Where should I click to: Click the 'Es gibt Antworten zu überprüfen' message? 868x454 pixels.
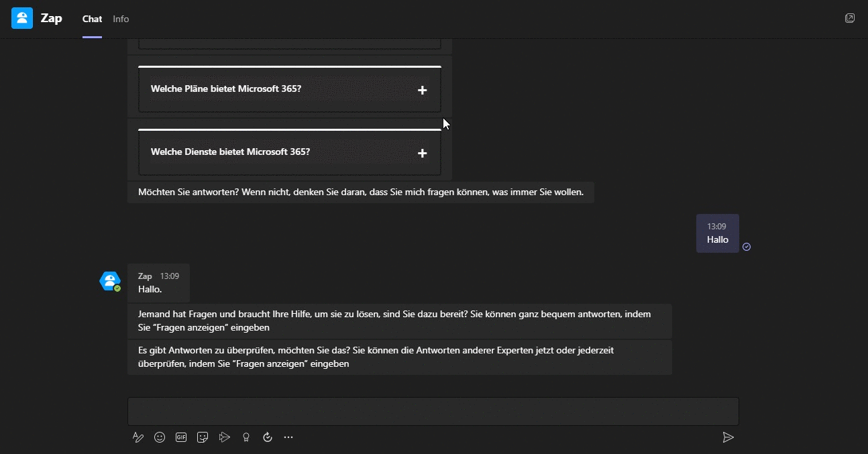point(400,357)
